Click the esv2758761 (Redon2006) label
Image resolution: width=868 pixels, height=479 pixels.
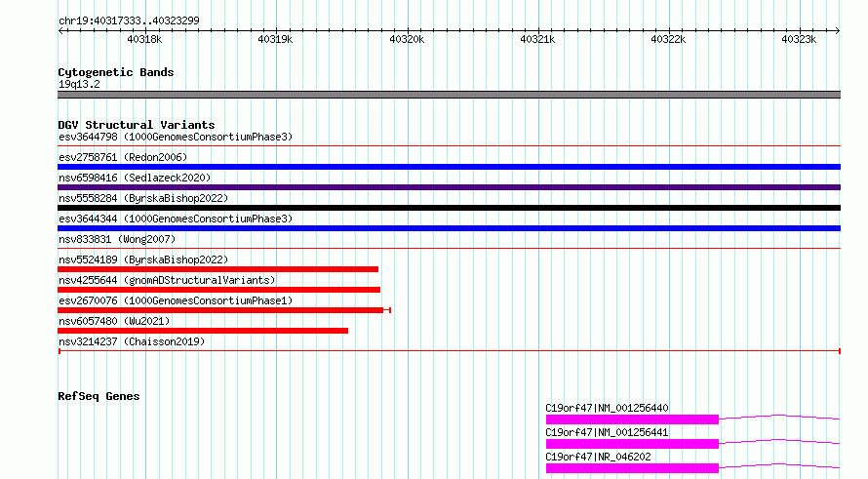(x=123, y=157)
